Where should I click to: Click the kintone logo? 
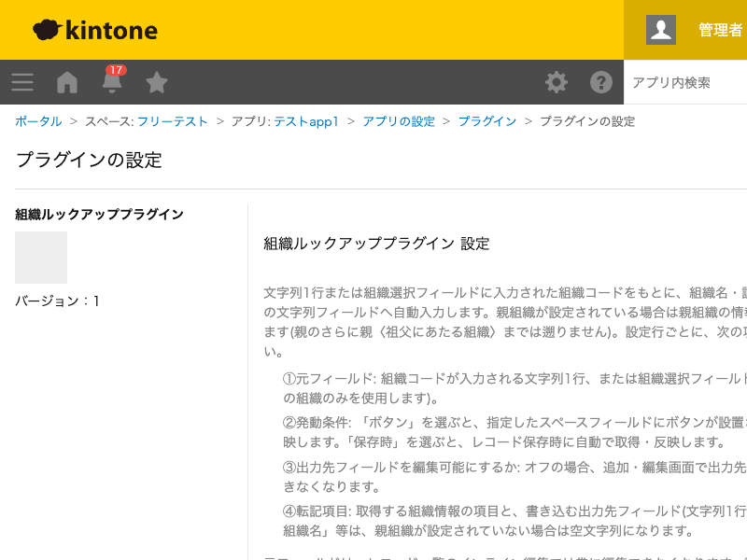click(95, 30)
